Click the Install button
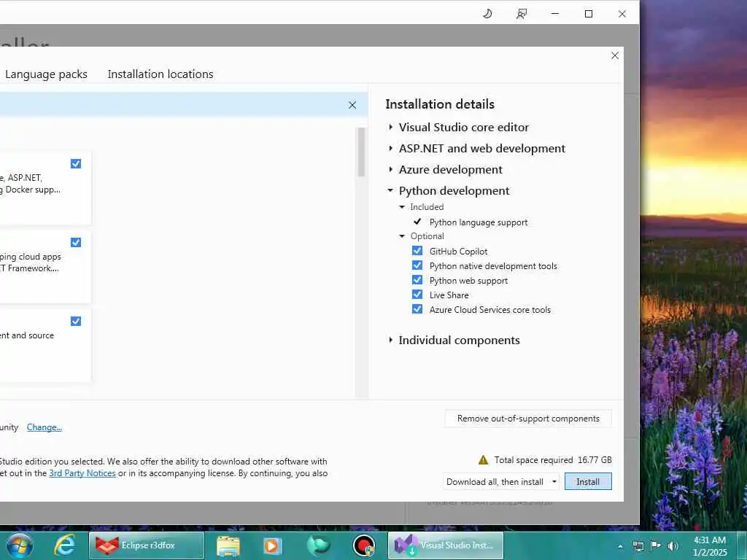747x560 pixels. 588,482
